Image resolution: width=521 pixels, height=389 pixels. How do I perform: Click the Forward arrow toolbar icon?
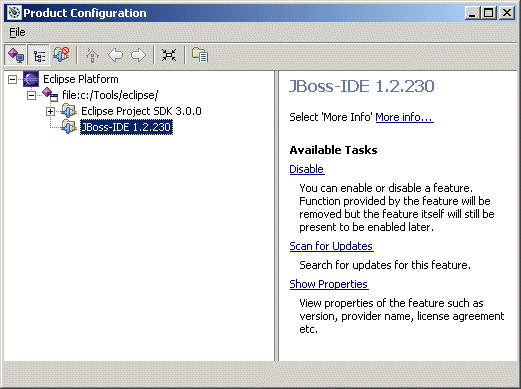point(138,55)
